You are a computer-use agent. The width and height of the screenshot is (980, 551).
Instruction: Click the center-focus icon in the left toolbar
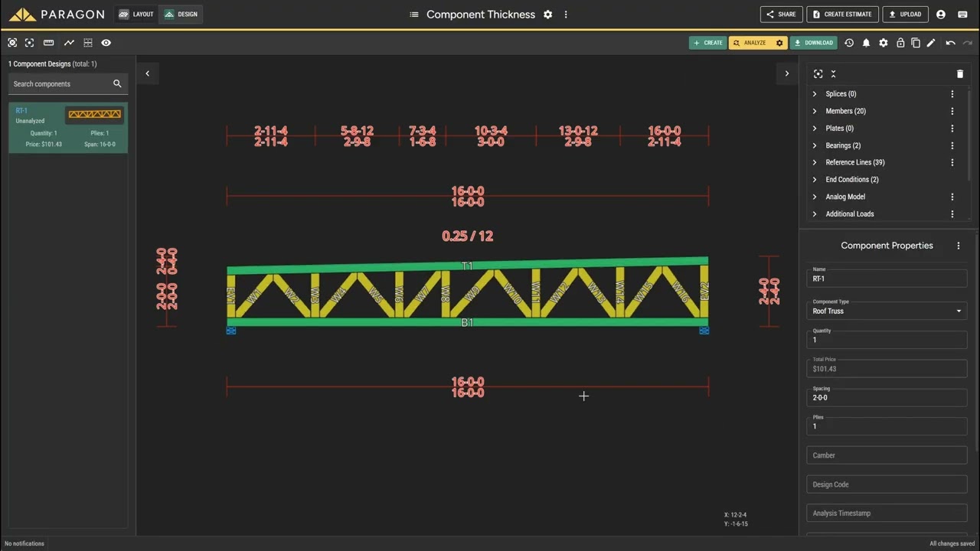coord(29,43)
